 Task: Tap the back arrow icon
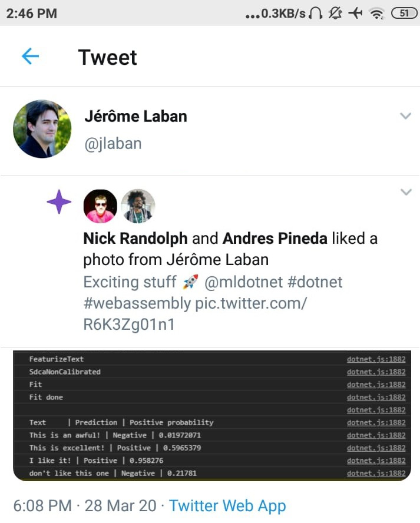pos(30,57)
